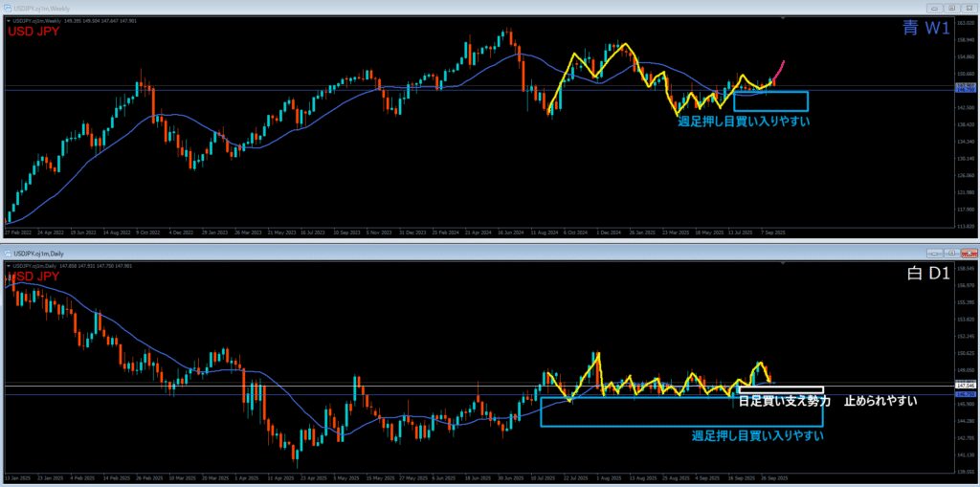Click the USDJPY.oj1m,Daily window title
980x487 pixels.
(x=38, y=254)
